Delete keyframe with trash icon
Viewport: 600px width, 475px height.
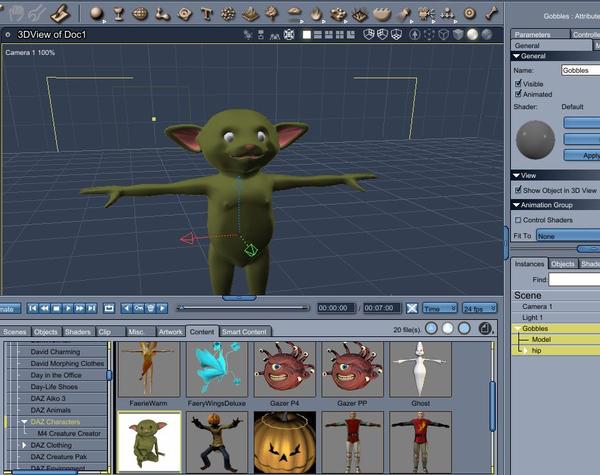pyautogui.click(x=151, y=308)
